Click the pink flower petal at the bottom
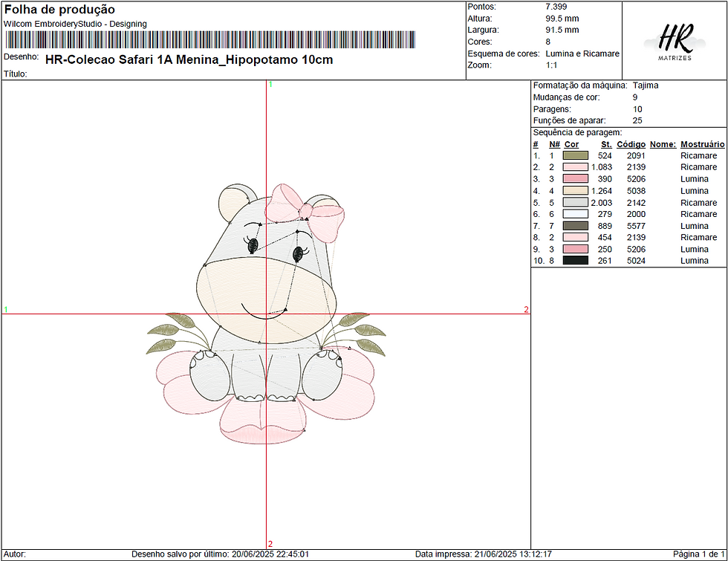This screenshot has width=728, height=561. (x=263, y=422)
